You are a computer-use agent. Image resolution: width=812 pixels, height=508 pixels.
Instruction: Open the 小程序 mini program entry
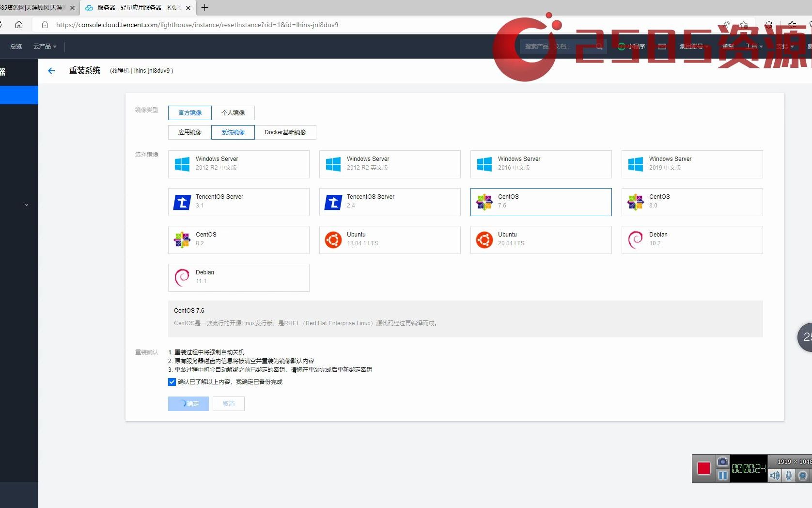pyautogui.click(x=632, y=47)
